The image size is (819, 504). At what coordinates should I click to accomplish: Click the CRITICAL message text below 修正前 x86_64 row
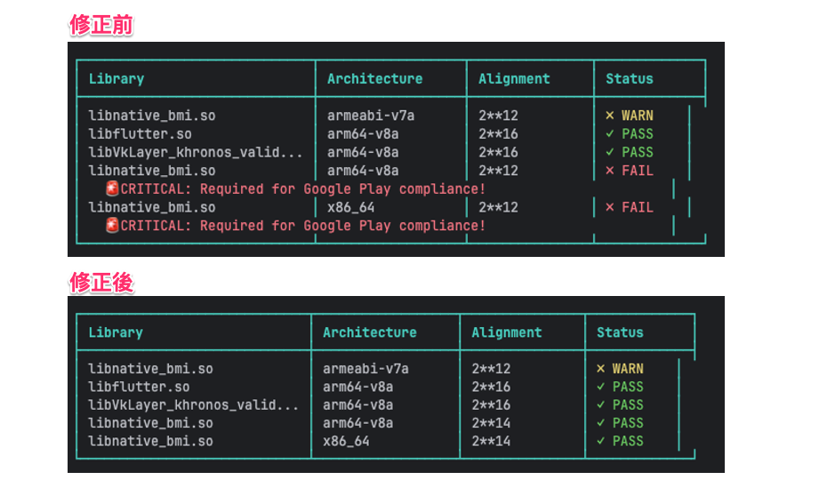[302, 226]
